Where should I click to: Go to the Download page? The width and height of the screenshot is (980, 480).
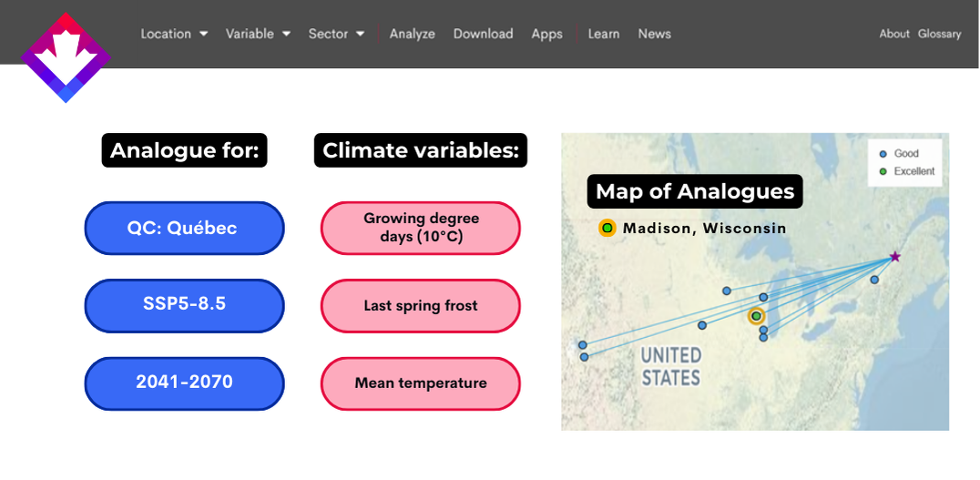(483, 34)
